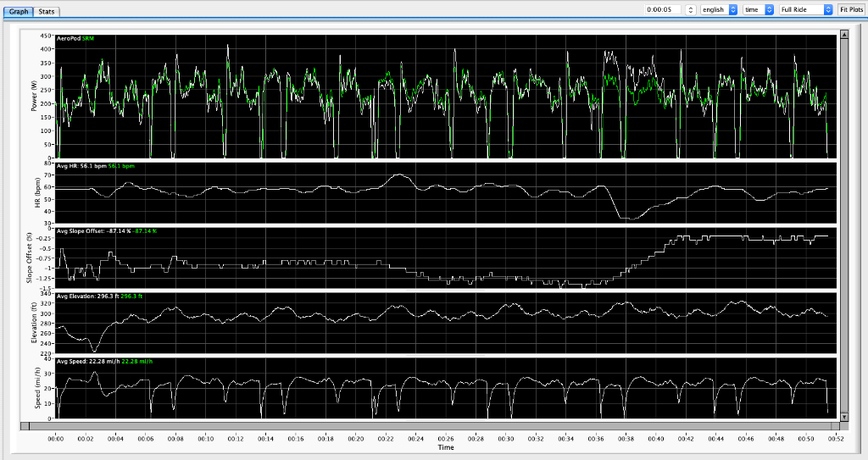
Task: Click the 0:00:05 smoothing time field
Action: coord(661,9)
